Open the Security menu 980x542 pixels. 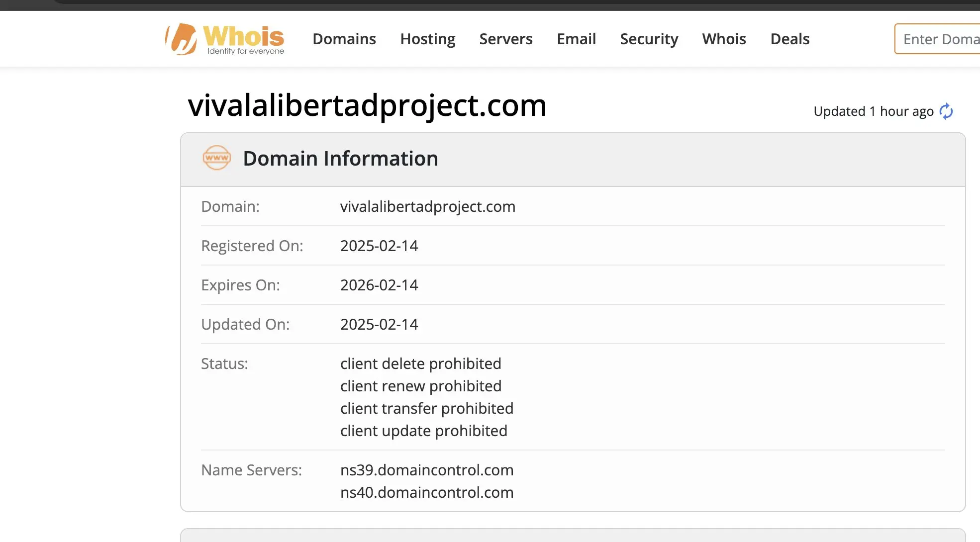pos(649,39)
